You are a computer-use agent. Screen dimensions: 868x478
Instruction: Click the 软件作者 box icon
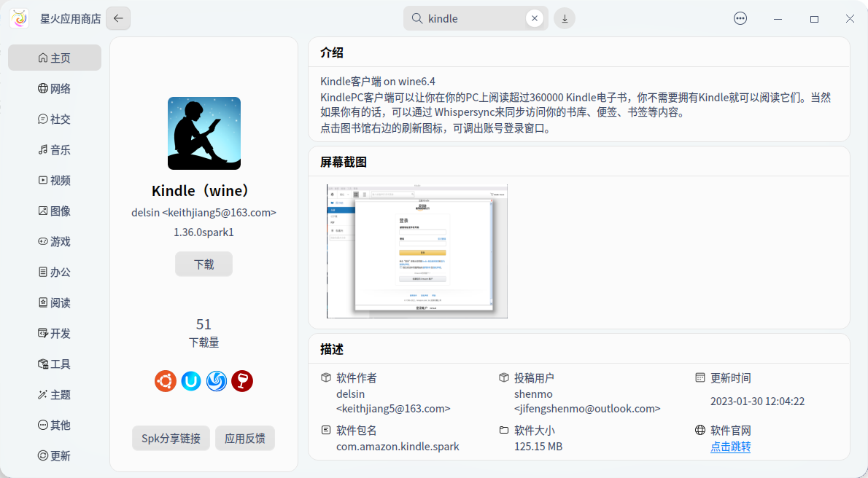326,377
